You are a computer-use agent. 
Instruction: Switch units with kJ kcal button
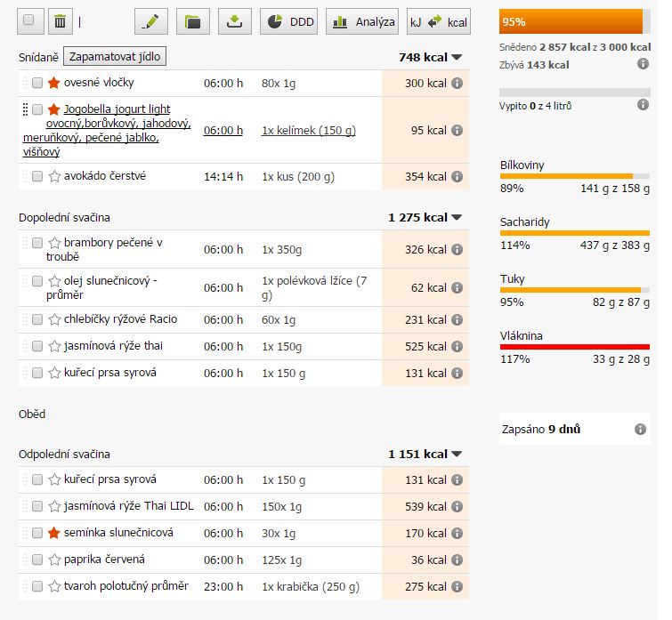click(439, 21)
